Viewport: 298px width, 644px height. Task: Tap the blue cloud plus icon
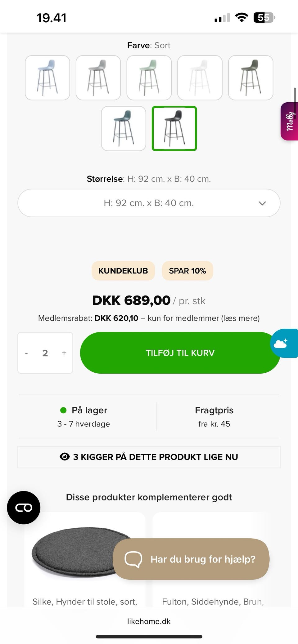coord(282,343)
